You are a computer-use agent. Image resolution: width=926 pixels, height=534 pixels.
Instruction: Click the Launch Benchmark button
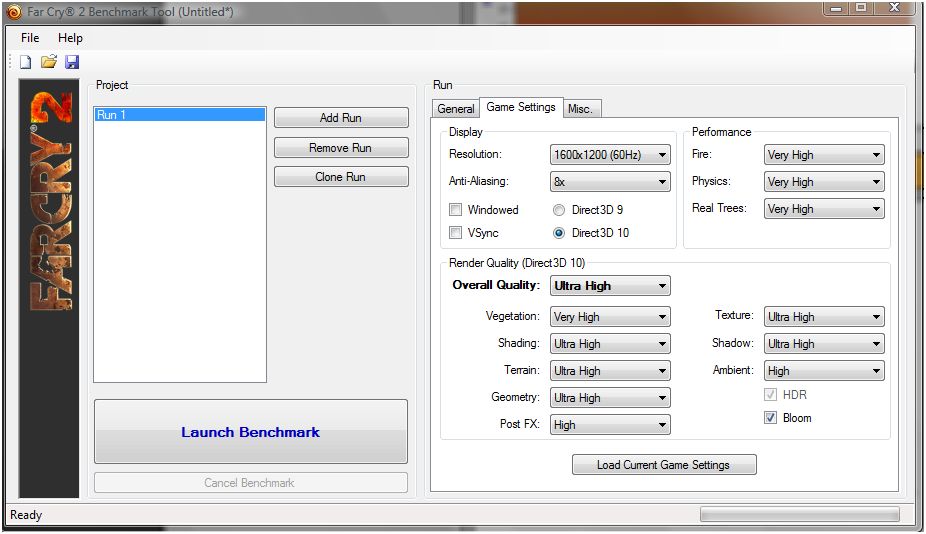click(x=250, y=432)
